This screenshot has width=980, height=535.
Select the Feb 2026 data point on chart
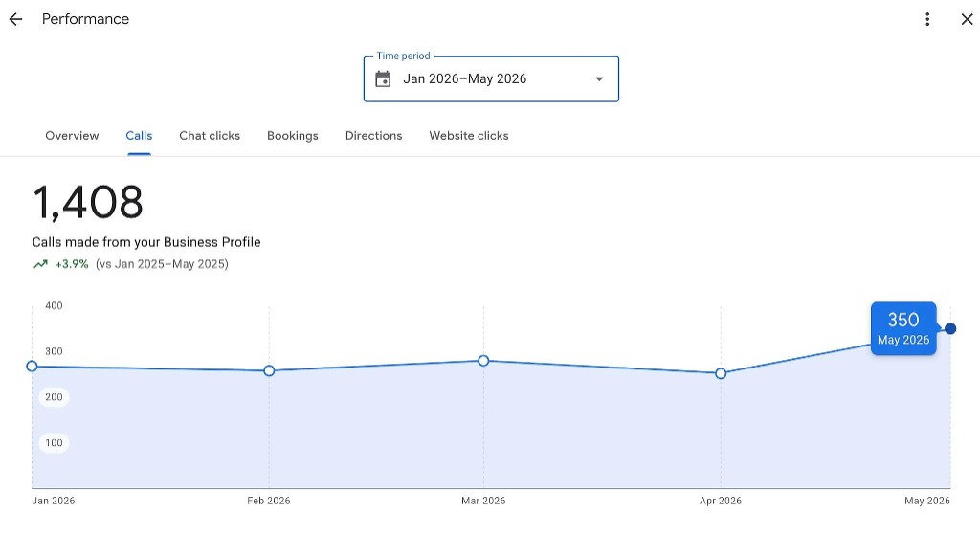coord(269,370)
